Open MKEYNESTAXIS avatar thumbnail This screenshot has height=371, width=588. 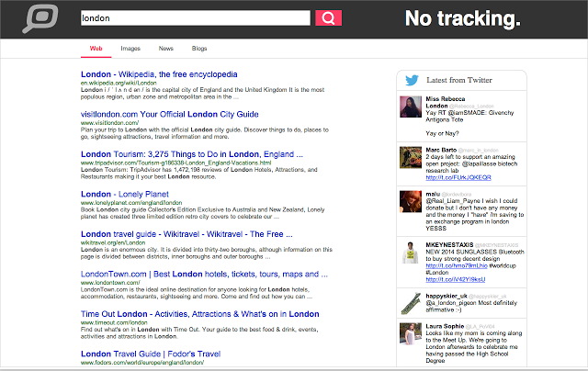click(x=411, y=253)
